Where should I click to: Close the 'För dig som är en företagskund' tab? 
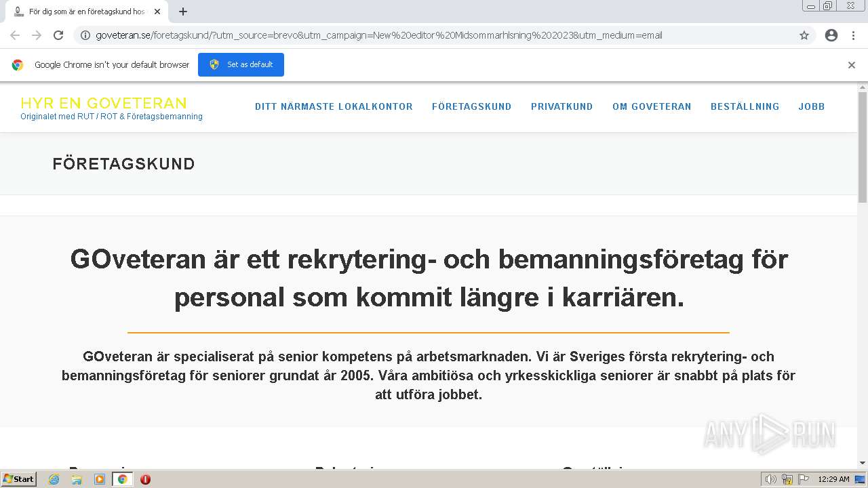pos(157,12)
